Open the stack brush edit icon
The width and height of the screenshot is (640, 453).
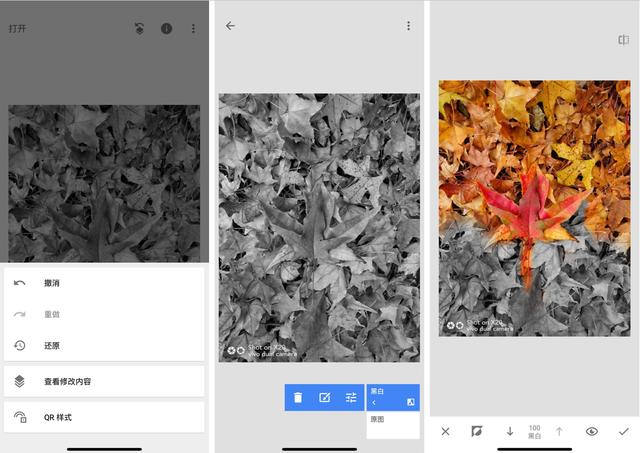click(x=325, y=398)
